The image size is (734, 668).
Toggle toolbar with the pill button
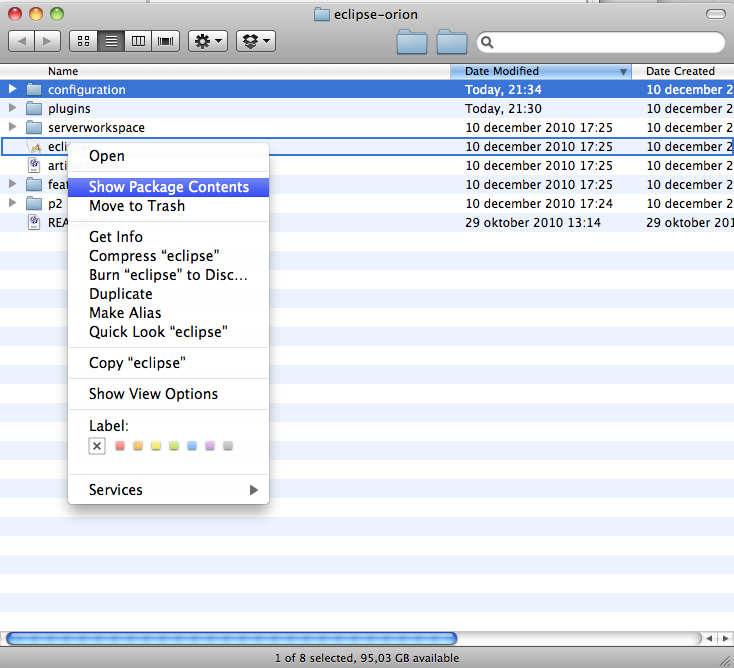(715, 14)
